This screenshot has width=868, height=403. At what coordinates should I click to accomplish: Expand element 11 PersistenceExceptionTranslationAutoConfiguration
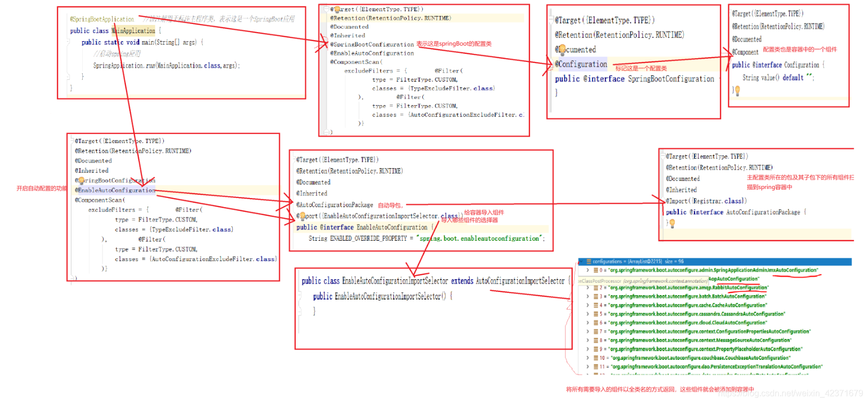pyautogui.click(x=588, y=367)
